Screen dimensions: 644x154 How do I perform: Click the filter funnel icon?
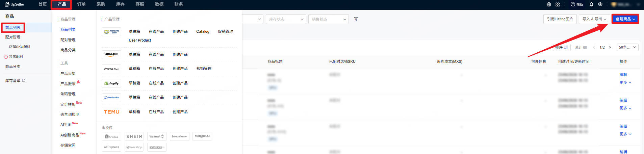(x=356, y=19)
